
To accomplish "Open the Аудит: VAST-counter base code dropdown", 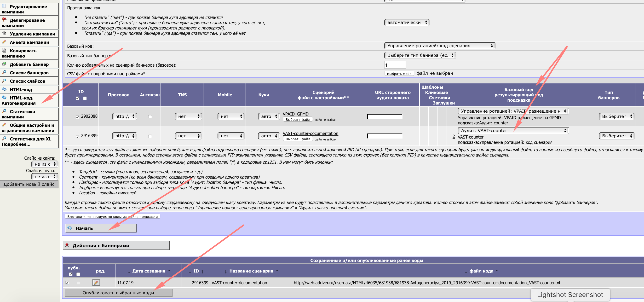I will point(513,130).
